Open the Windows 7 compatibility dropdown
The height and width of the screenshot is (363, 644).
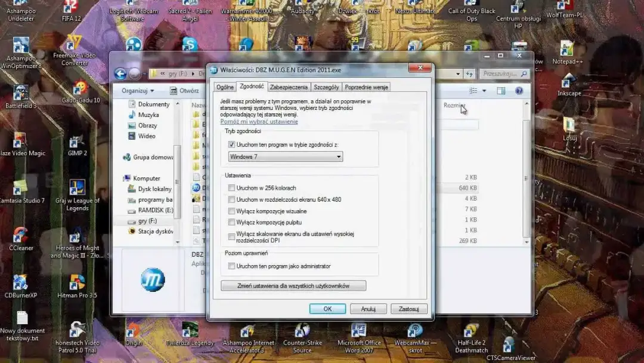click(x=286, y=156)
